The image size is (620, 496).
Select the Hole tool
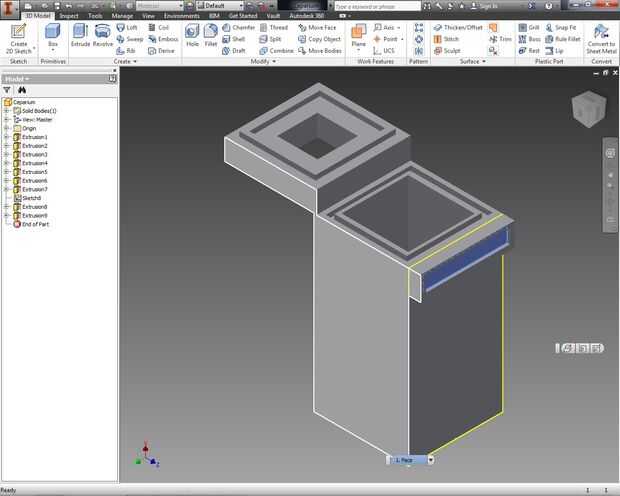point(192,36)
